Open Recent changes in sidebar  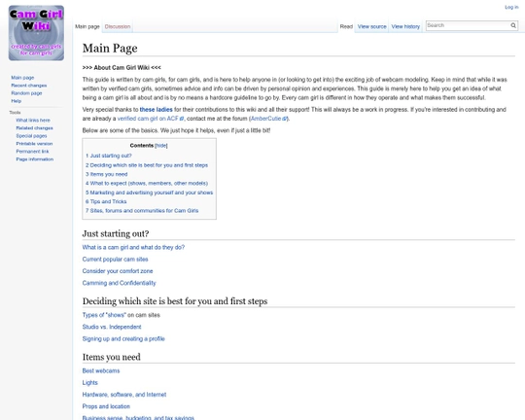tap(29, 86)
